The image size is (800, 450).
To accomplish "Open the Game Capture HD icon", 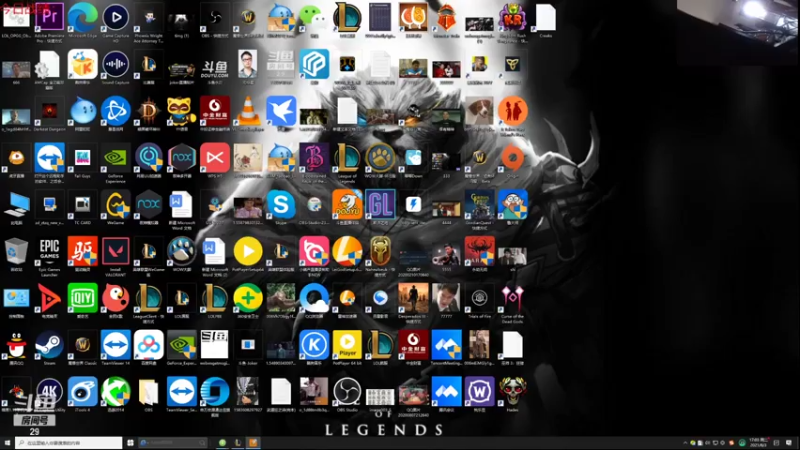I will pyautogui.click(x=116, y=17).
